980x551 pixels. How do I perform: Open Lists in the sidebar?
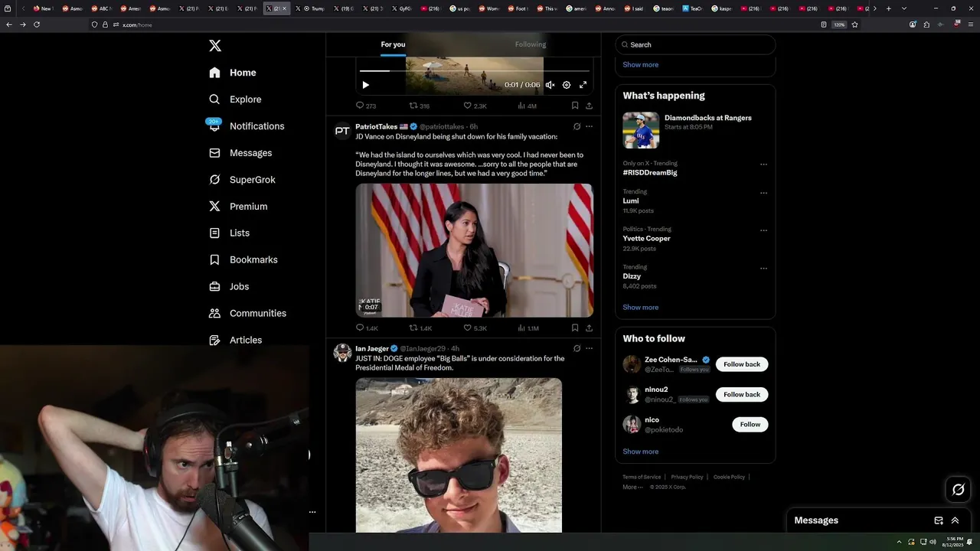(229, 233)
